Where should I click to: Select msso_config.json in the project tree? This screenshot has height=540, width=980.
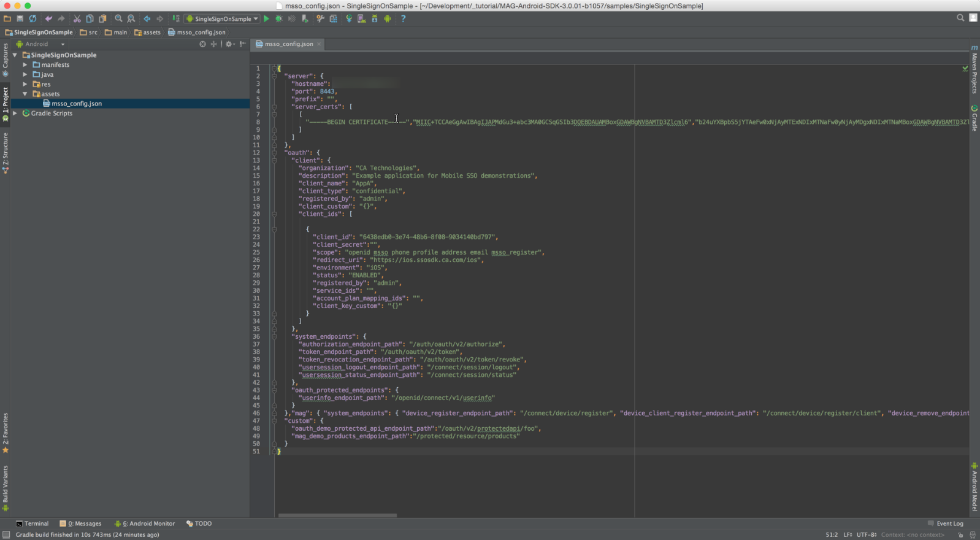click(x=77, y=104)
